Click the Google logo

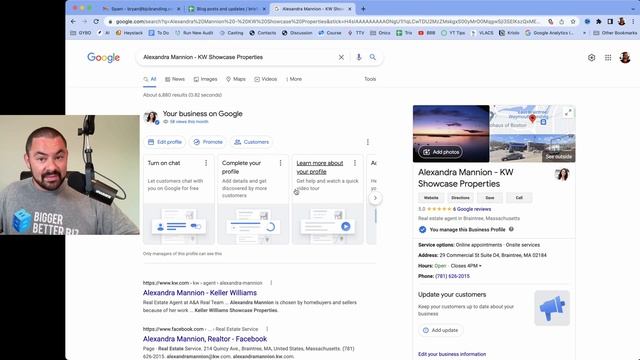(104, 58)
